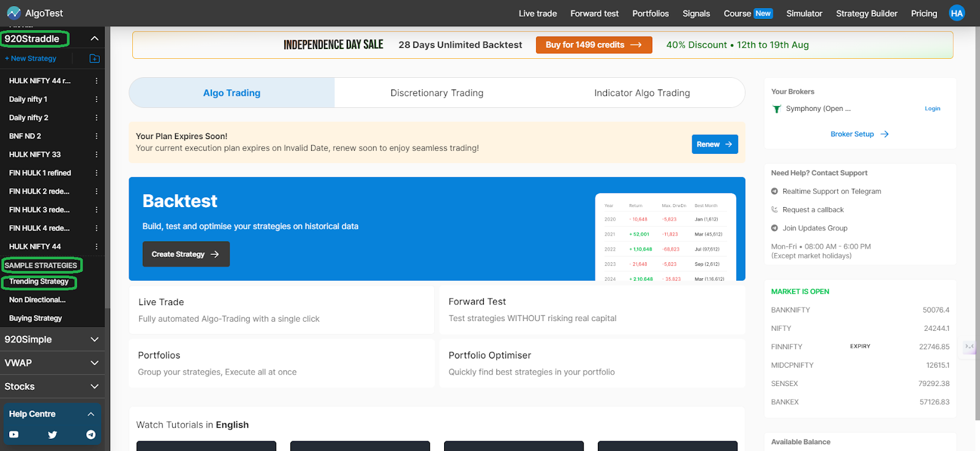Open the Portfolios card
The width and height of the screenshot is (980, 451).
click(x=282, y=363)
